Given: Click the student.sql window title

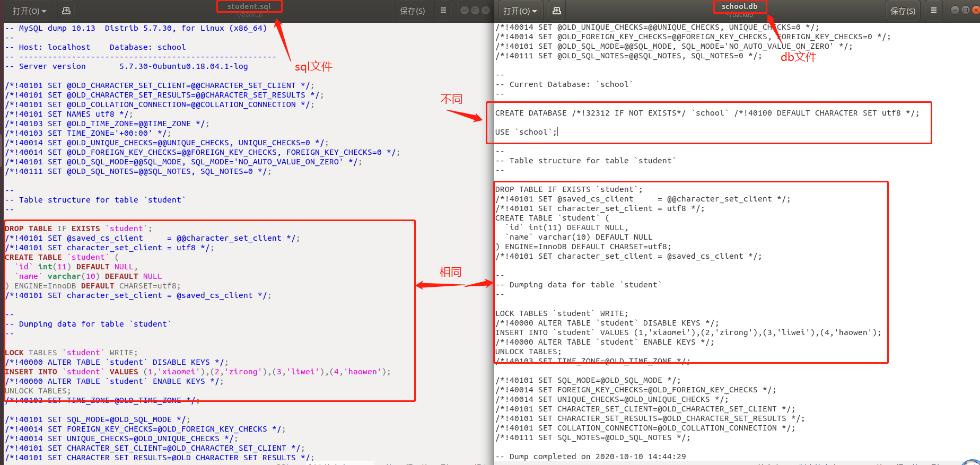Looking at the screenshot, I should [x=249, y=6].
